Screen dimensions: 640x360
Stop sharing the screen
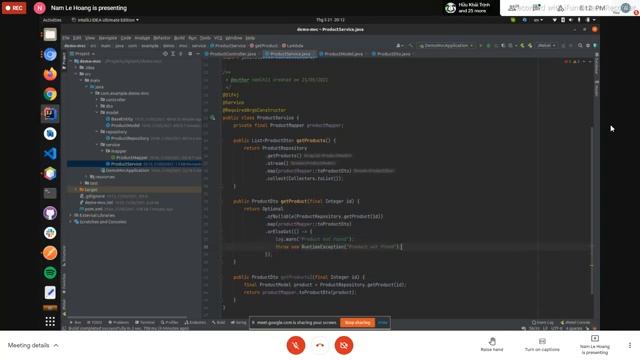click(357, 322)
